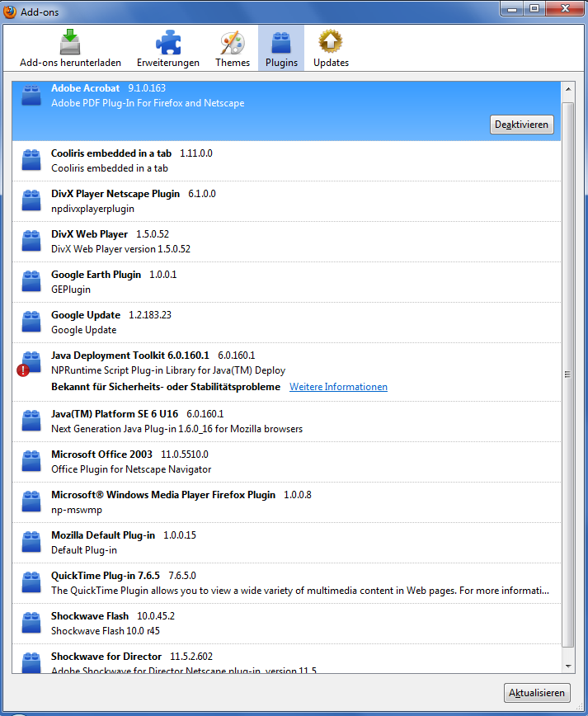Click Office Plugin for Netscape Navigator description
588x716 pixels.
pos(131,469)
